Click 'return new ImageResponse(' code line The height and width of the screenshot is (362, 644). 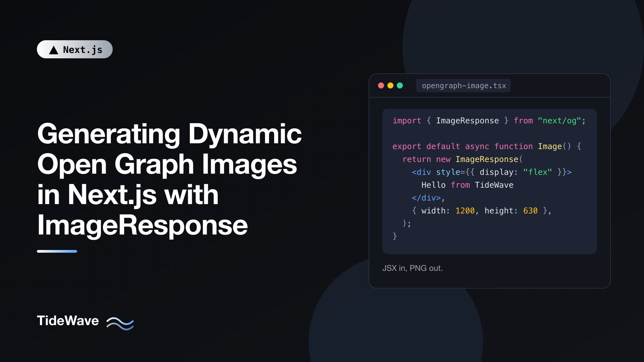[x=463, y=159]
